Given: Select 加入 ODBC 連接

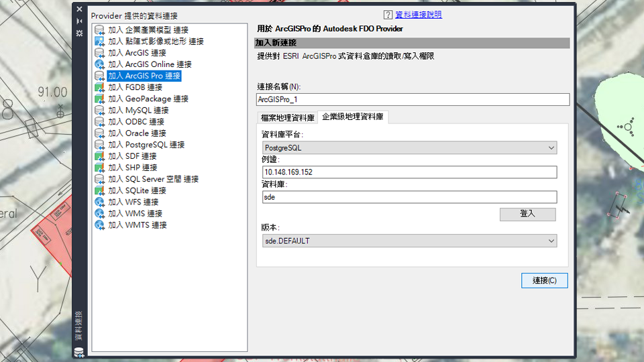Looking at the screenshot, I should [x=136, y=122].
